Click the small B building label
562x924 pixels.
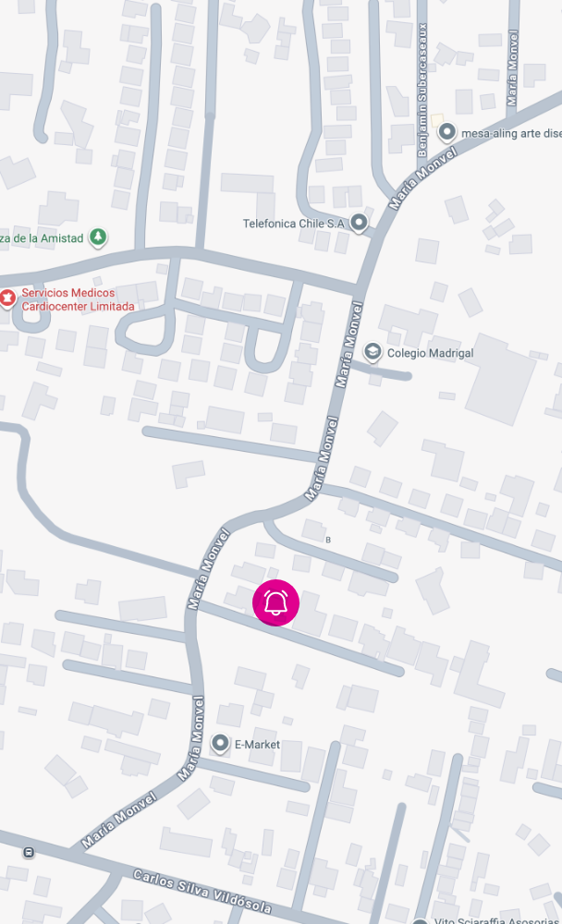328,540
